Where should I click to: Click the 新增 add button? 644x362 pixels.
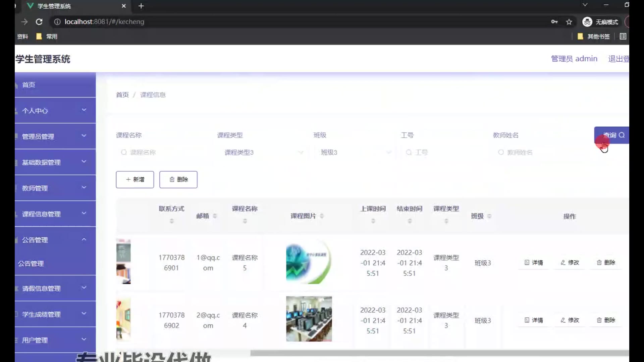(x=135, y=180)
